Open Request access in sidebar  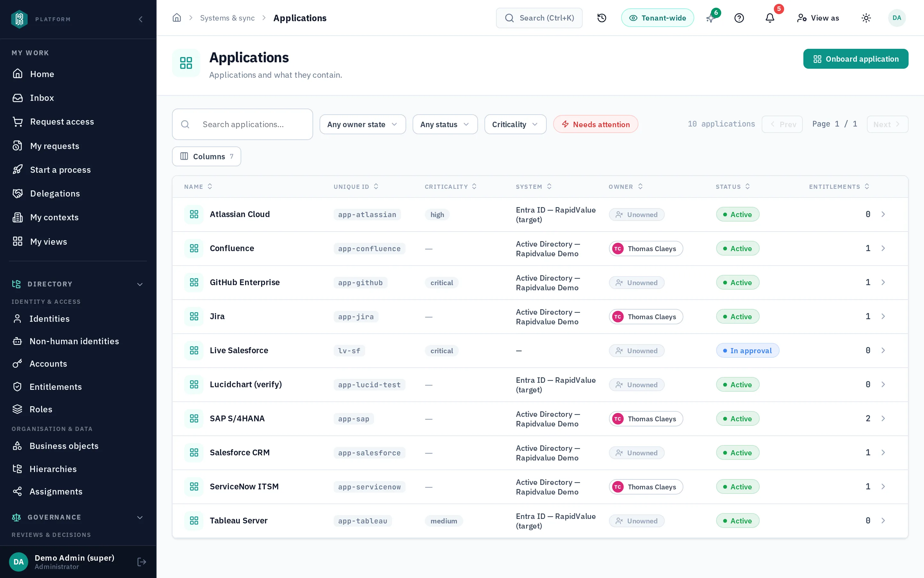click(78, 122)
